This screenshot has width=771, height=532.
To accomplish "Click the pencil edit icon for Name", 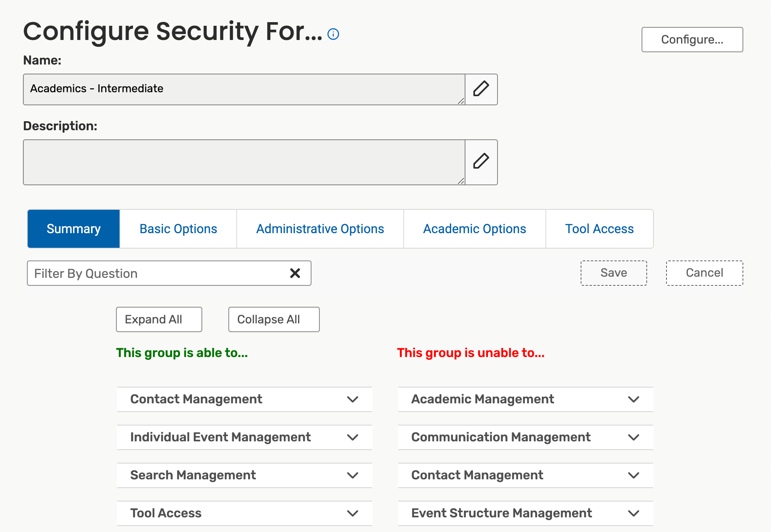I will 481,89.
